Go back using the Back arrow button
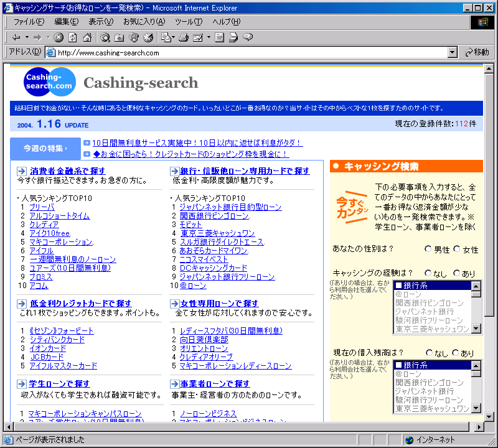Screen dimensions: 498x448 coord(16,37)
